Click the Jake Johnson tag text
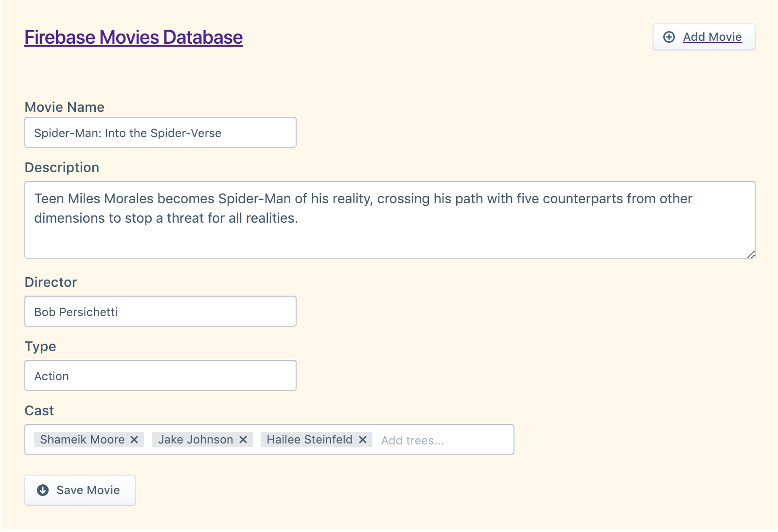 [195, 440]
